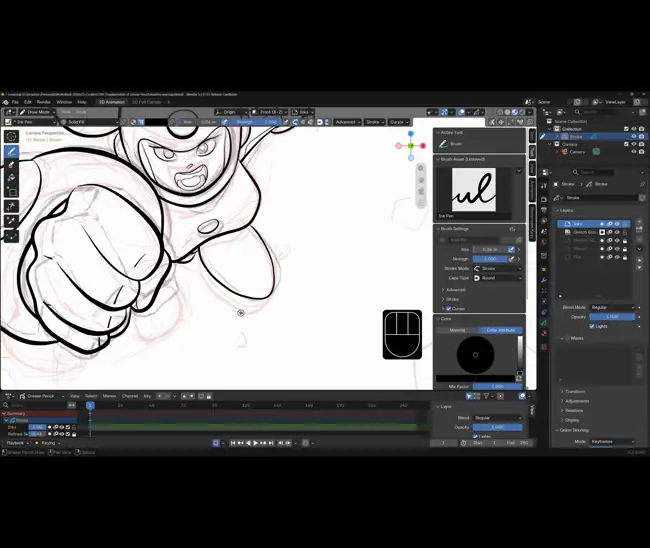Open the Caps Type Round dropdown
The height and width of the screenshot is (548, 650).
tap(498, 278)
